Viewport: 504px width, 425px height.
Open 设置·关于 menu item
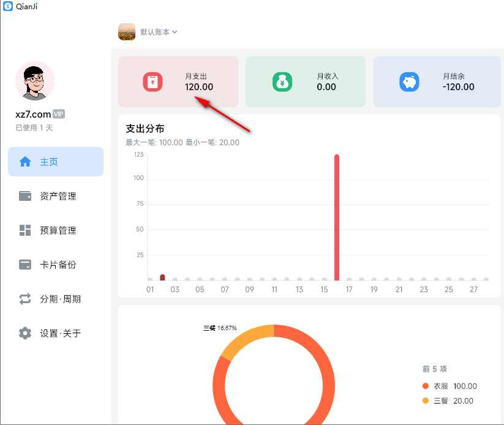[56, 333]
